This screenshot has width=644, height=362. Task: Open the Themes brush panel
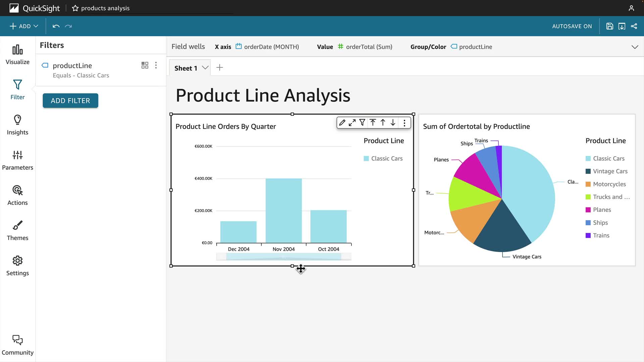(x=17, y=231)
